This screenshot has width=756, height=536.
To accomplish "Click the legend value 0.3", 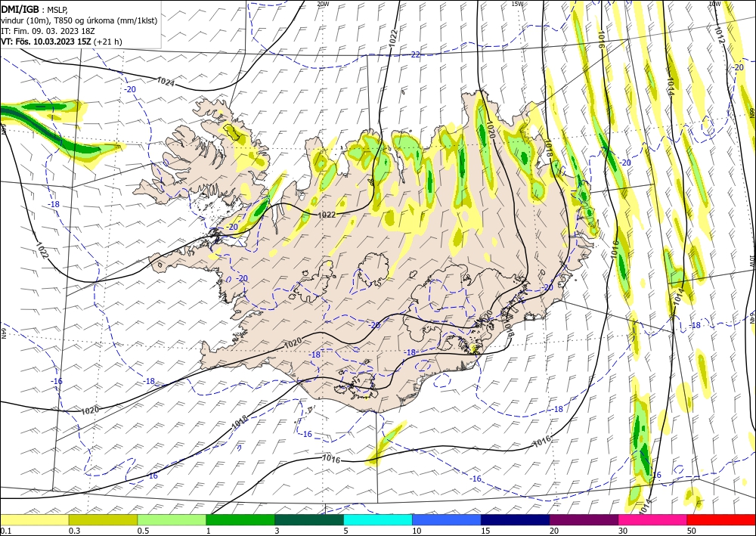I will tap(74, 531).
